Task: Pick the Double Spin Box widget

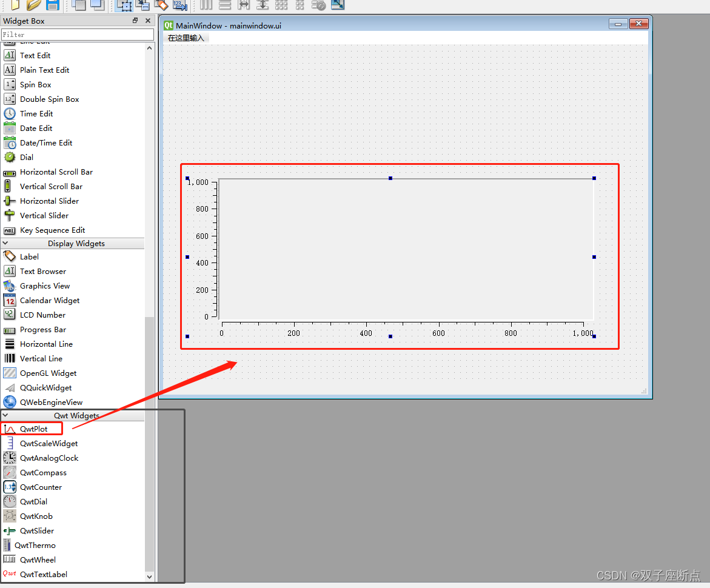Action: point(49,99)
